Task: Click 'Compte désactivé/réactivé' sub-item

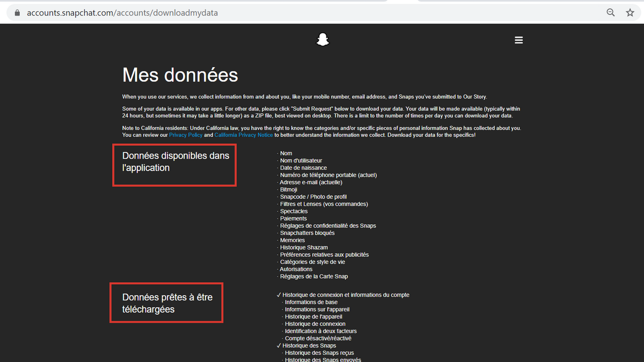Action: (x=318, y=338)
